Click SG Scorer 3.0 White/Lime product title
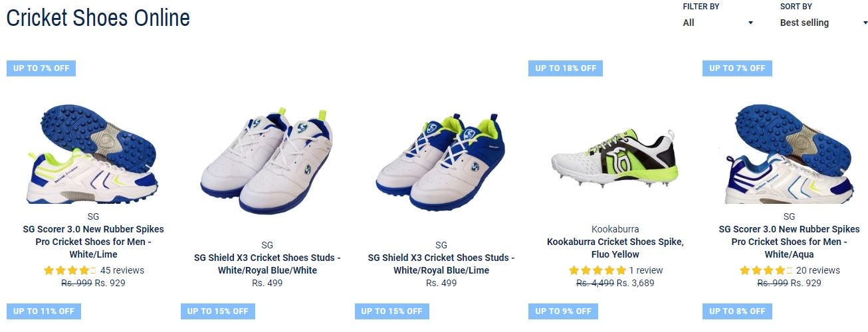The image size is (868, 332). pyautogui.click(x=93, y=242)
